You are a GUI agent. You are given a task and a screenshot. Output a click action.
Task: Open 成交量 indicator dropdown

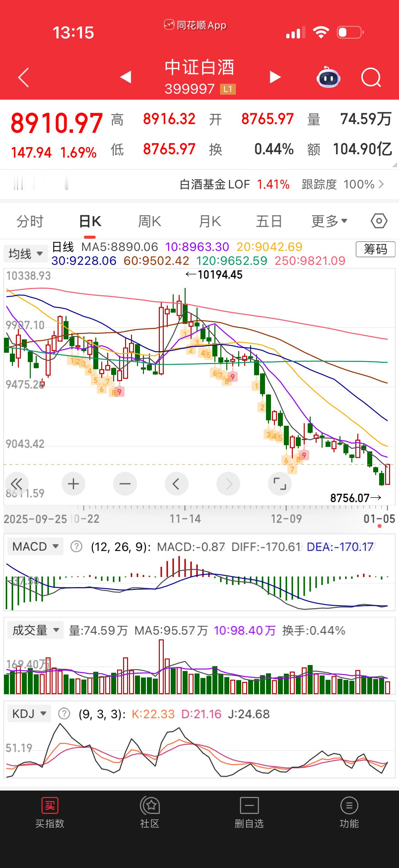coord(35,630)
